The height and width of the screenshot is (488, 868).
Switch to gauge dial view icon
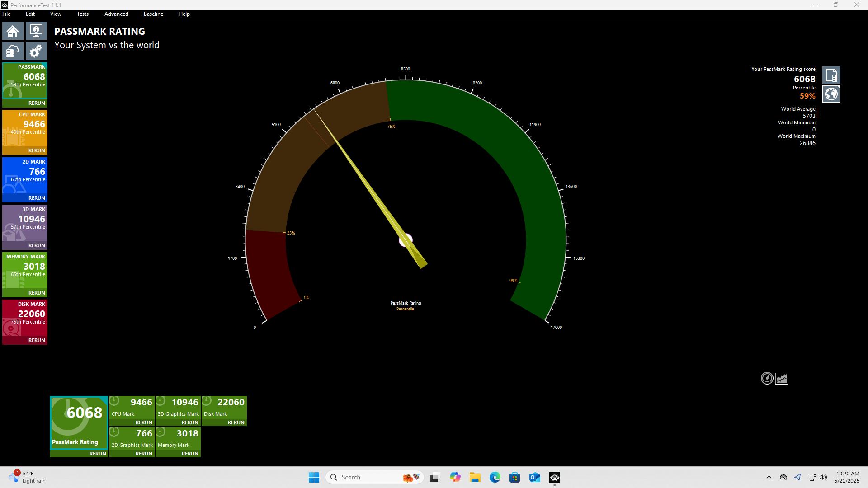click(767, 379)
